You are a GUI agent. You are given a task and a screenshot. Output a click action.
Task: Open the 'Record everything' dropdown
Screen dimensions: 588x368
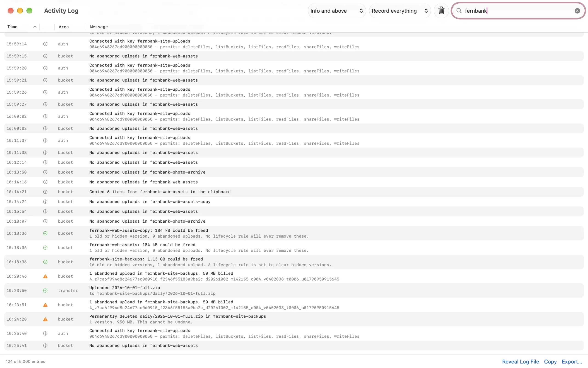pos(400,11)
